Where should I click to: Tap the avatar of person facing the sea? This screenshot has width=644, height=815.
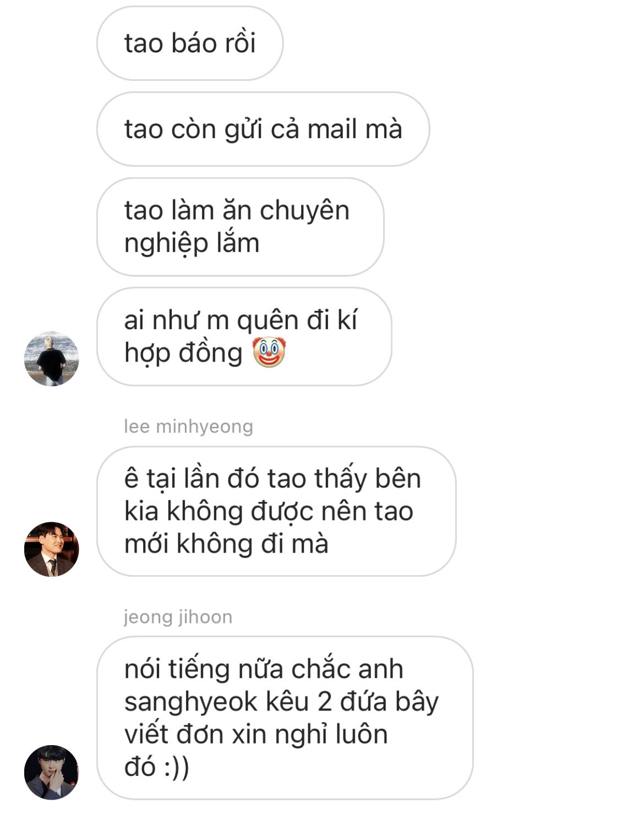tap(52, 359)
